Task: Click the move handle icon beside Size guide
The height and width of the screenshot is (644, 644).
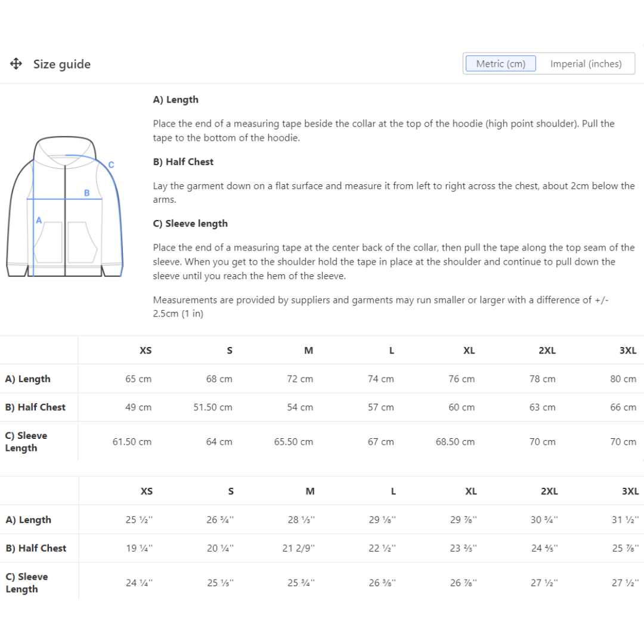Action: coord(17,64)
